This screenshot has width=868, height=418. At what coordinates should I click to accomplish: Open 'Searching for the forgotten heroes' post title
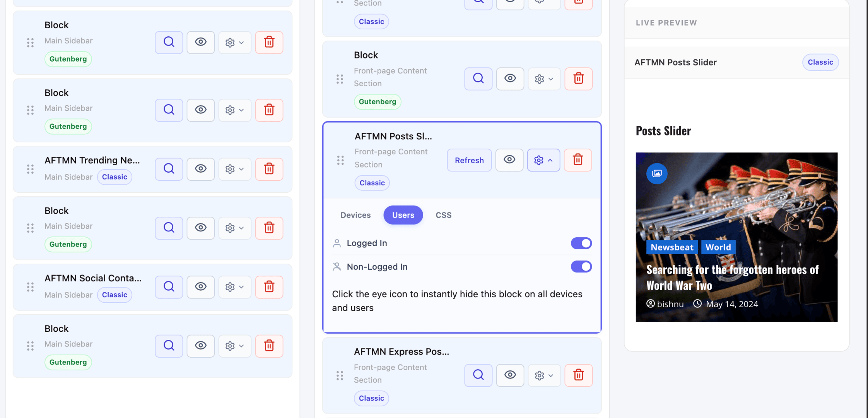732,278
